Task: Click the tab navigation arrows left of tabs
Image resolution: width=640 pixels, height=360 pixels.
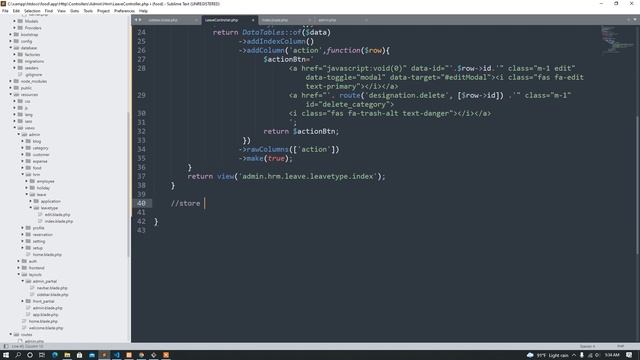Action: point(138,20)
